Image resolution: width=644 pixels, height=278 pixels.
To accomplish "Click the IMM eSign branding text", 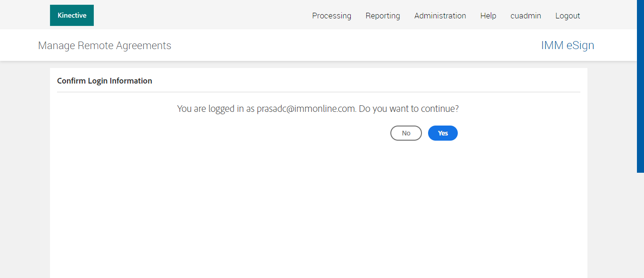I will pos(567,45).
